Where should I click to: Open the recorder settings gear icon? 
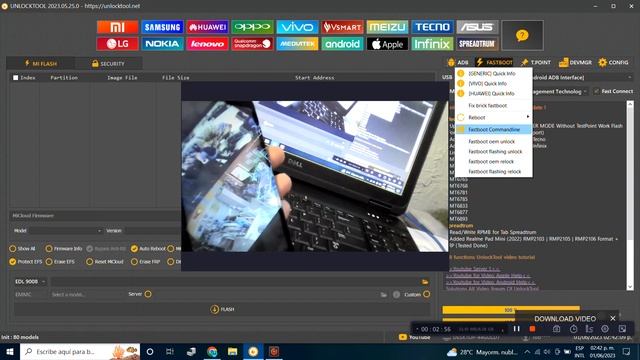coord(605,329)
